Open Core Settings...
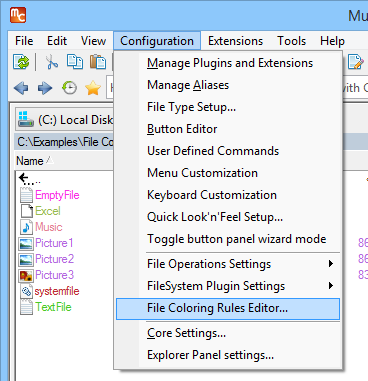Viewport: 368px width, 381px height. click(228, 333)
